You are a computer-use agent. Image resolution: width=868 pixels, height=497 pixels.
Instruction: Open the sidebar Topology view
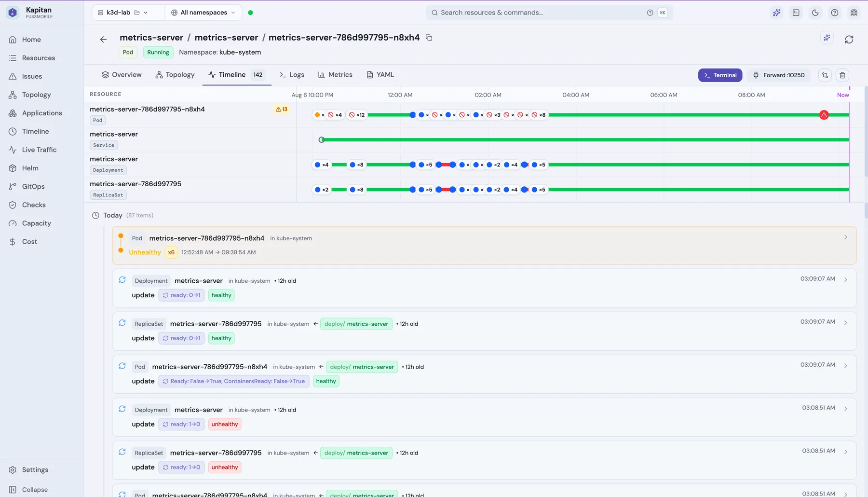click(36, 95)
